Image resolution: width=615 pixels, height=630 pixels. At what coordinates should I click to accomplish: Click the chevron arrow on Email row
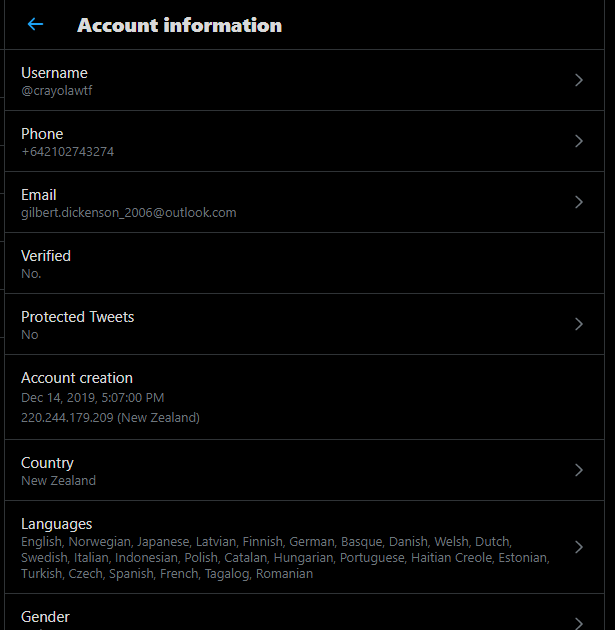pyautogui.click(x=579, y=202)
